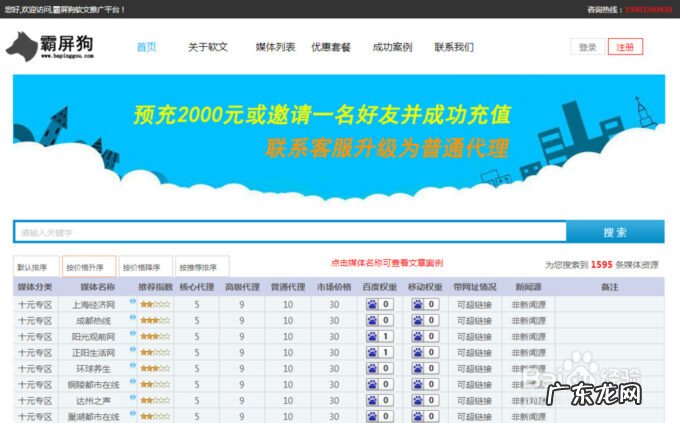This screenshot has height=423, width=680.
Task: Click 移动权重 paw badge for 阳光观前网
Action: tap(425, 337)
